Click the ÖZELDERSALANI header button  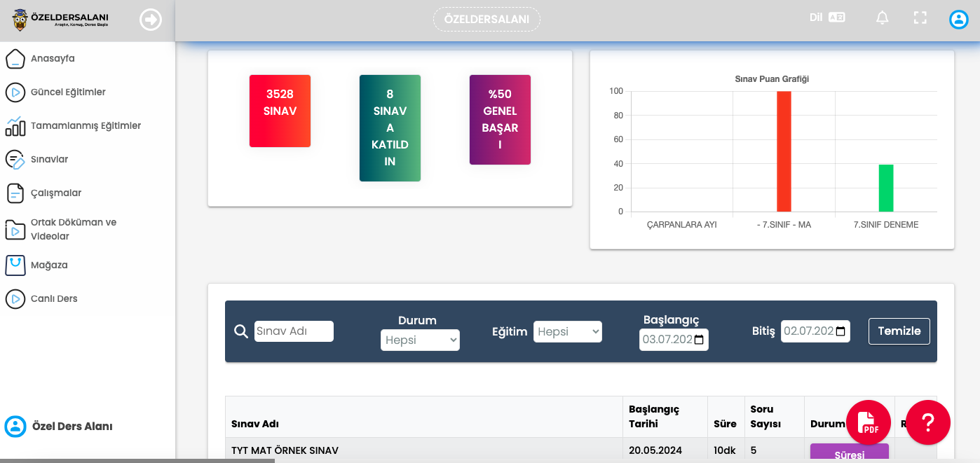click(x=486, y=20)
